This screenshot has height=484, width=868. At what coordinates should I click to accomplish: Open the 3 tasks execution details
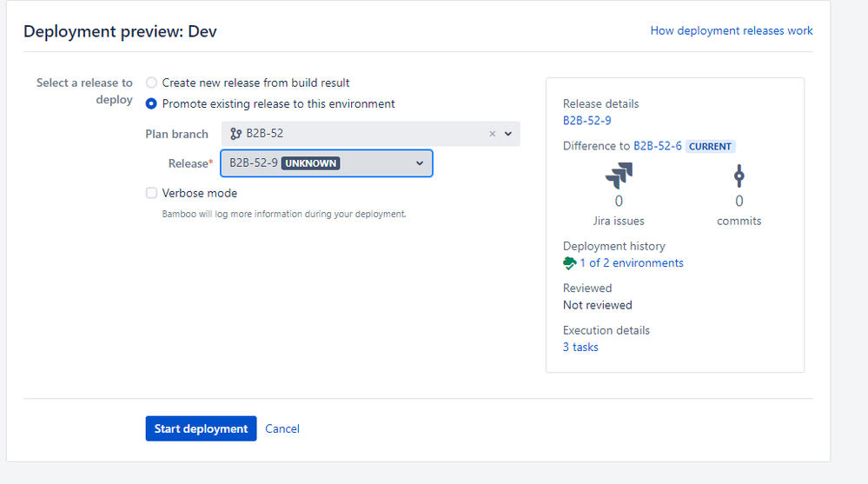(x=580, y=348)
